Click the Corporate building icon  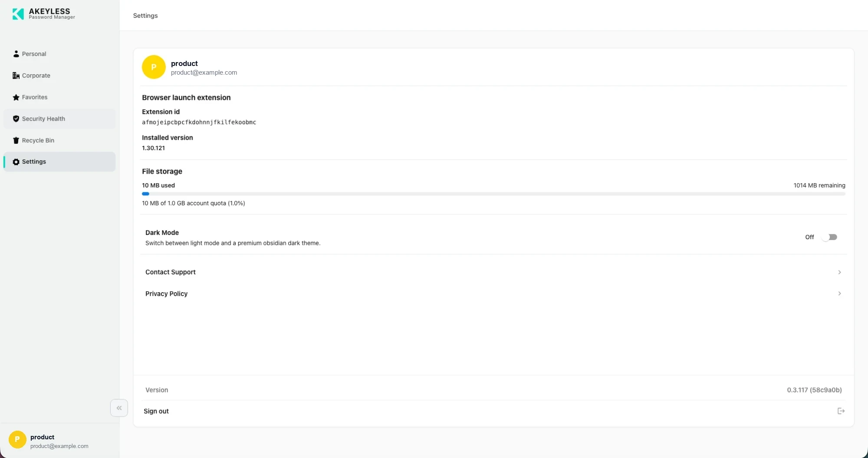click(x=16, y=76)
